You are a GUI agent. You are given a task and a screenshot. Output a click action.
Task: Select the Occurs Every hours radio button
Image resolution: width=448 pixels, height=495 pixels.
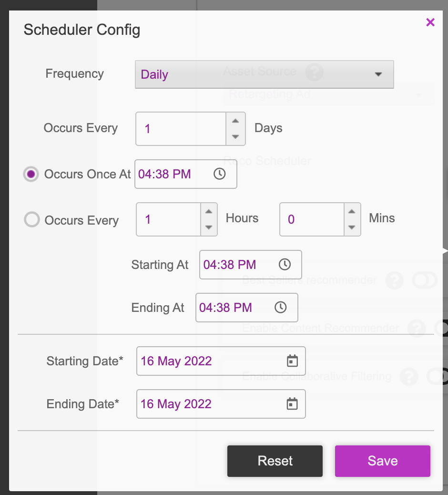[32, 219]
